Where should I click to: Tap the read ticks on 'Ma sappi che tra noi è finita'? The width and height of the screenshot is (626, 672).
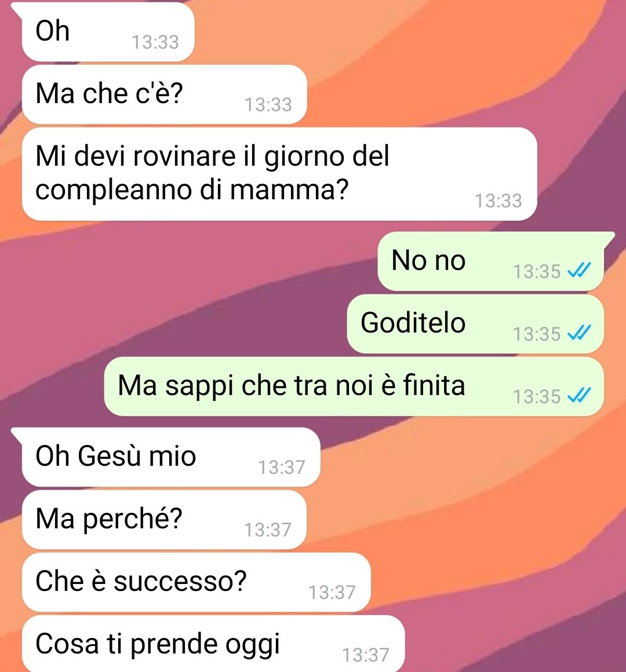point(579,396)
